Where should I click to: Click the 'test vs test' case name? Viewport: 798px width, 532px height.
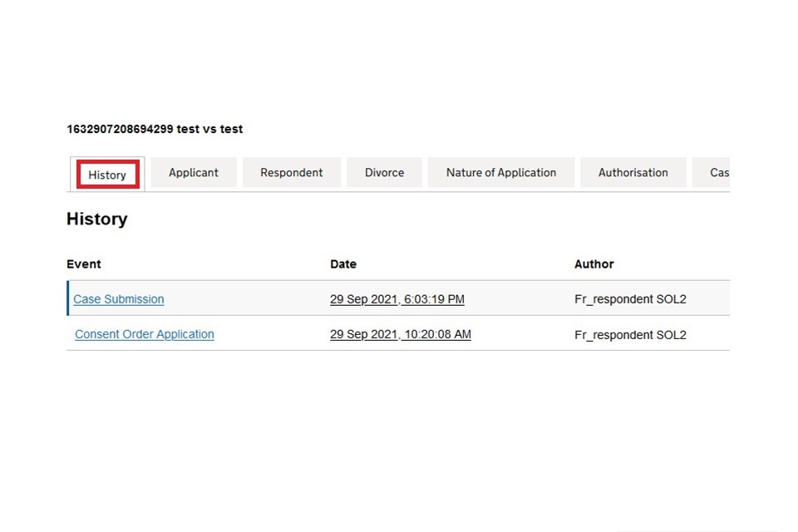pos(209,130)
